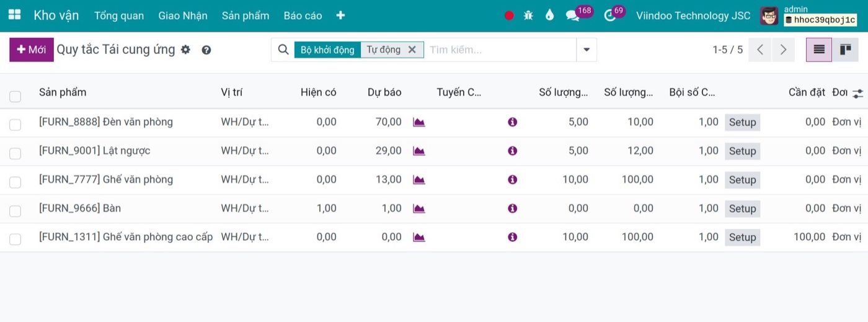Click Setup for the Ghế văn phòng row
Screen dimensions: 868x322
(742, 180)
